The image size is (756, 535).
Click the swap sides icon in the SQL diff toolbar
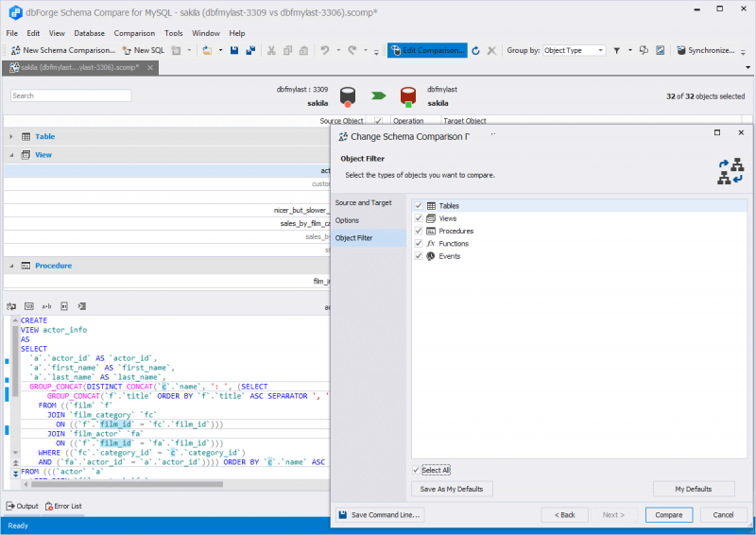(x=11, y=306)
